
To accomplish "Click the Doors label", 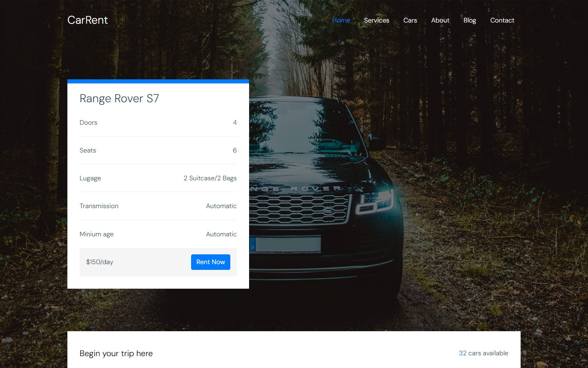I will point(88,123).
